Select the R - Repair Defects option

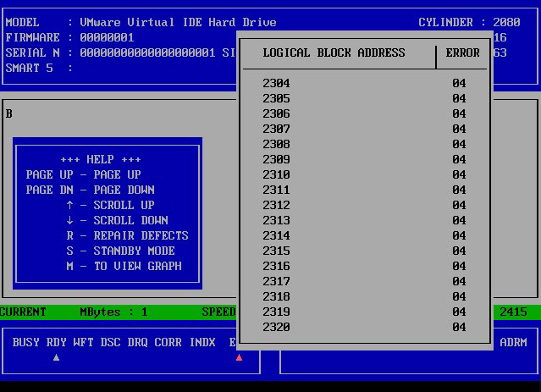coord(127,235)
